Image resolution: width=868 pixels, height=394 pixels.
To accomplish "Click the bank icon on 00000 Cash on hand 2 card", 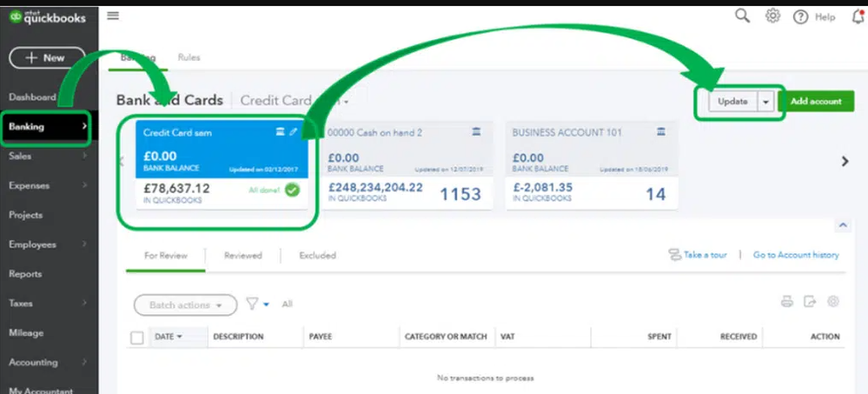I will point(477,131).
